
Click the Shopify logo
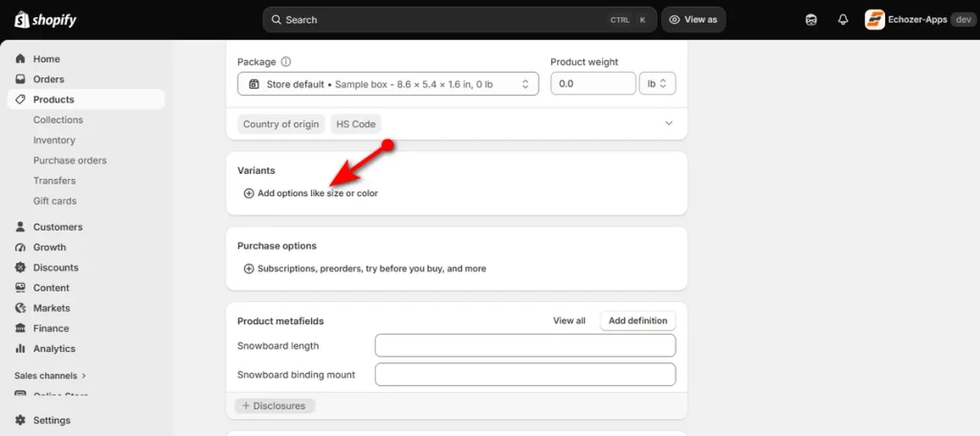click(x=45, y=20)
